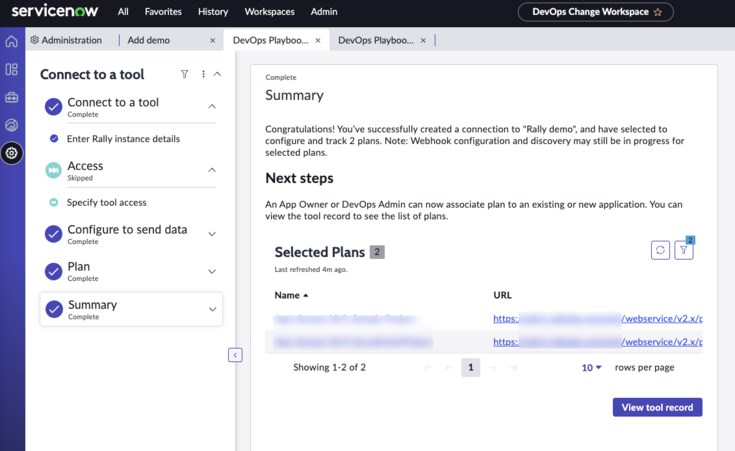The height and width of the screenshot is (451, 735).
Task: Collapse the Access stage
Action: (x=212, y=170)
